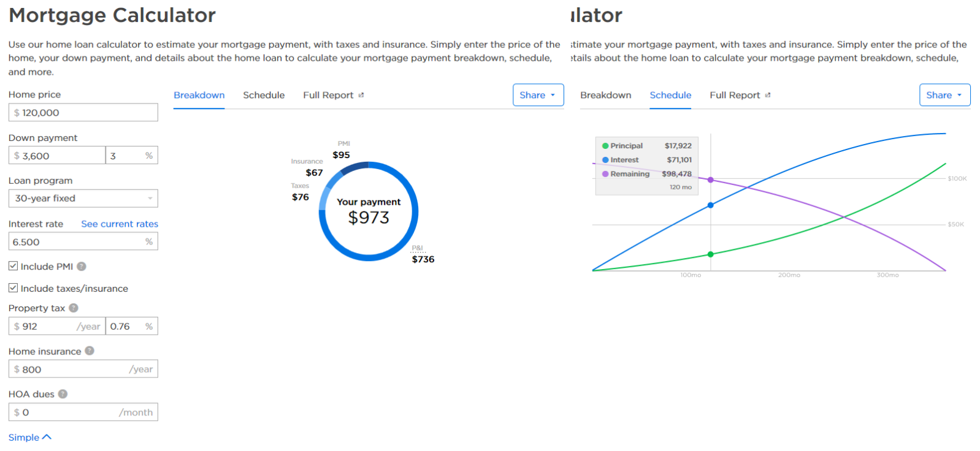
Task: Click the $98,478 remaining value in tooltip
Action: (x=676, y=174)
